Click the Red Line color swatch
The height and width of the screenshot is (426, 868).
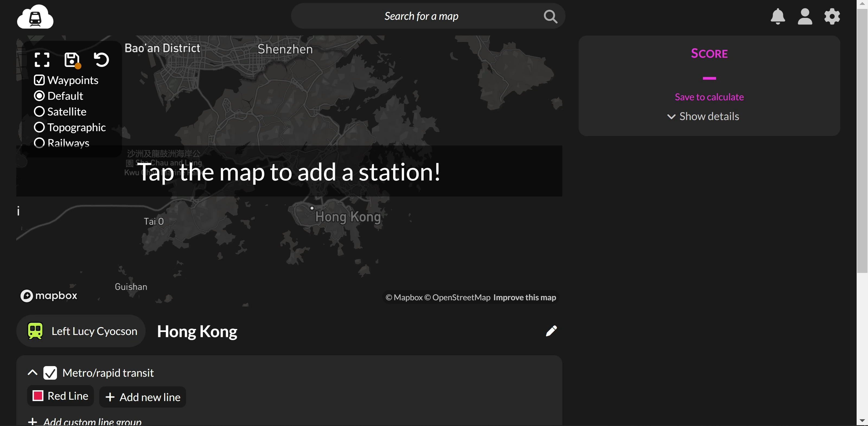click(38, 396)
